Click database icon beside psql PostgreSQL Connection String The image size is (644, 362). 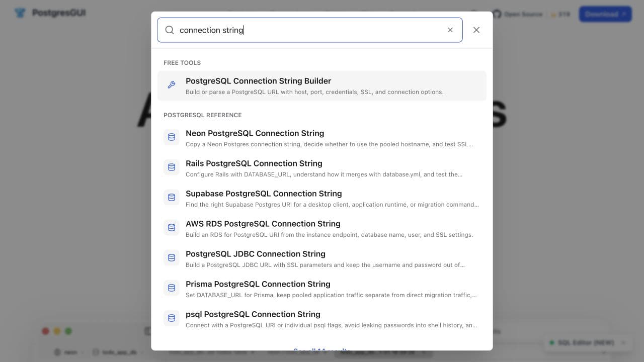tap(172, 318)
